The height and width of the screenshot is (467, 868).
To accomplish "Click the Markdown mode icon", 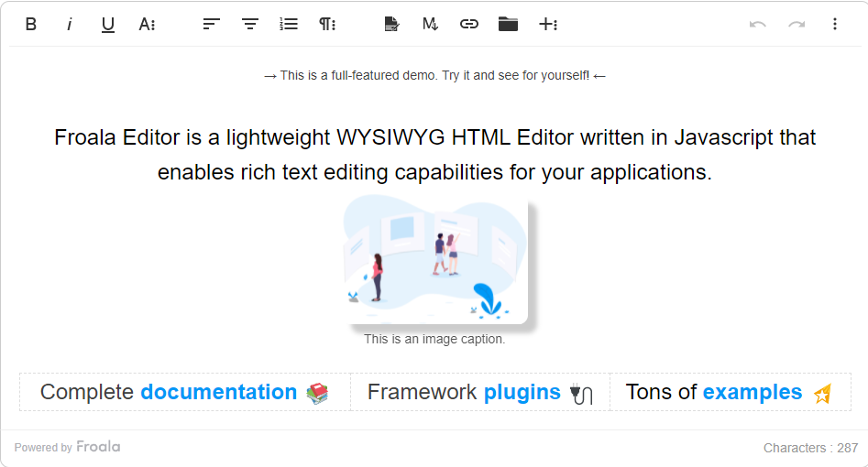I will point(431,25).
